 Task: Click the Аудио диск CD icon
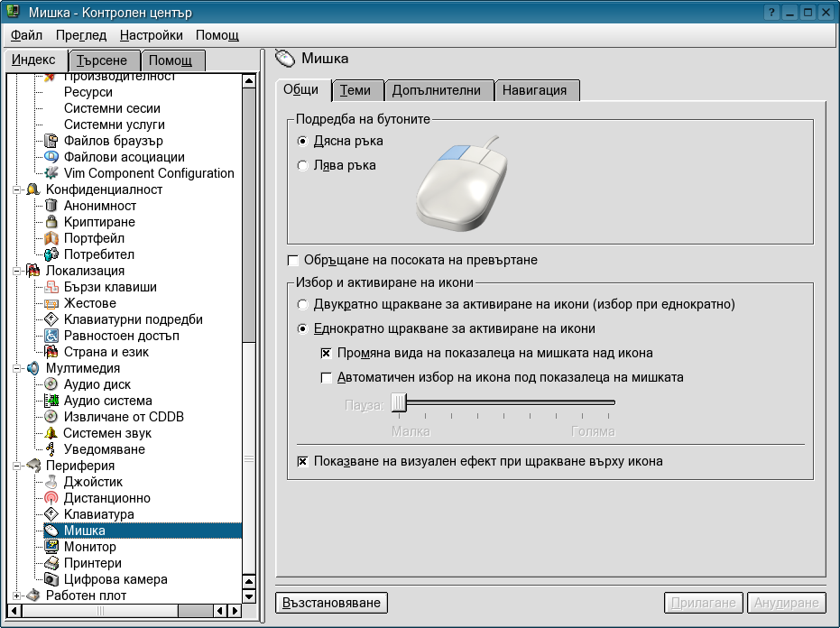pos(51,384)
